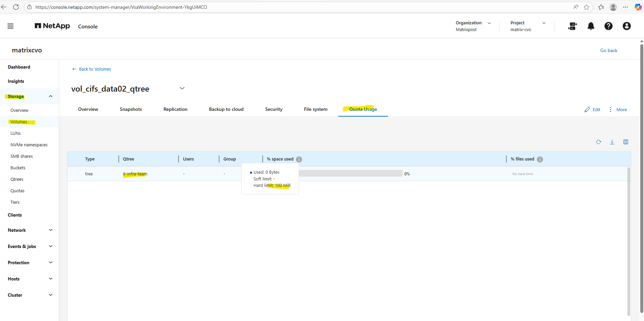644x321 pixels.
Task: Click the info icon beside % files used
Action: pos(540,159)
